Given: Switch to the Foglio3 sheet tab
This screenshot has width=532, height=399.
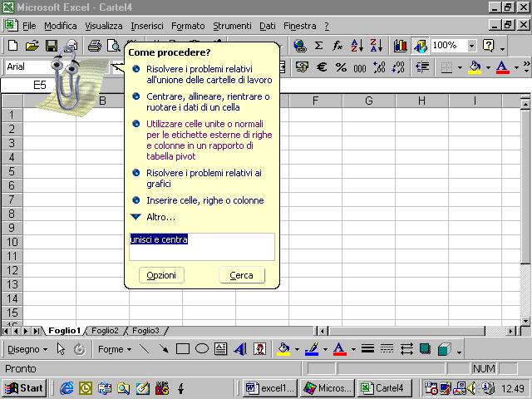Looking at the screenshot, I should point(145,331).
